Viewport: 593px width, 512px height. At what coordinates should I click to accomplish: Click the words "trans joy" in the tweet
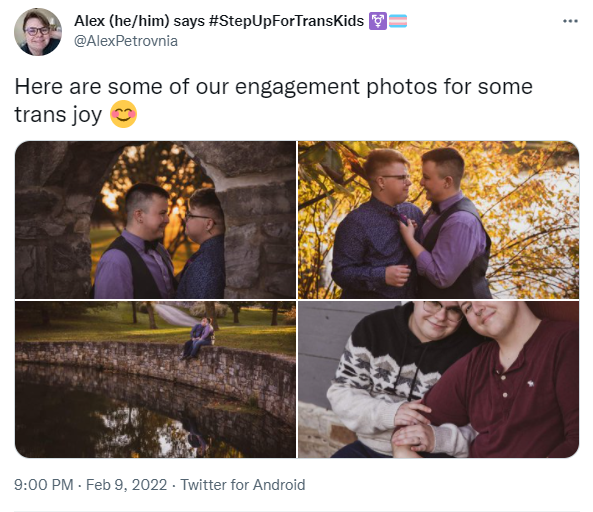(x=58, y=115)
